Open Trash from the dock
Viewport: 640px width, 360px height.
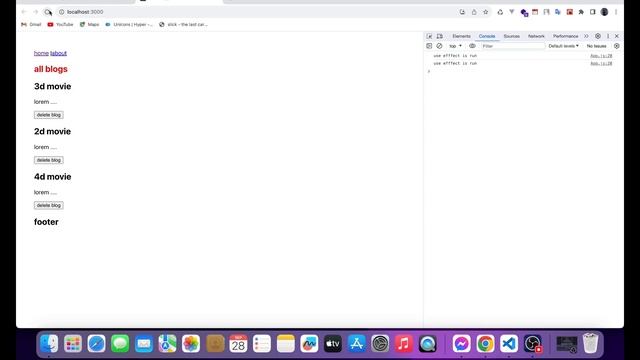[x=590, y=343]
